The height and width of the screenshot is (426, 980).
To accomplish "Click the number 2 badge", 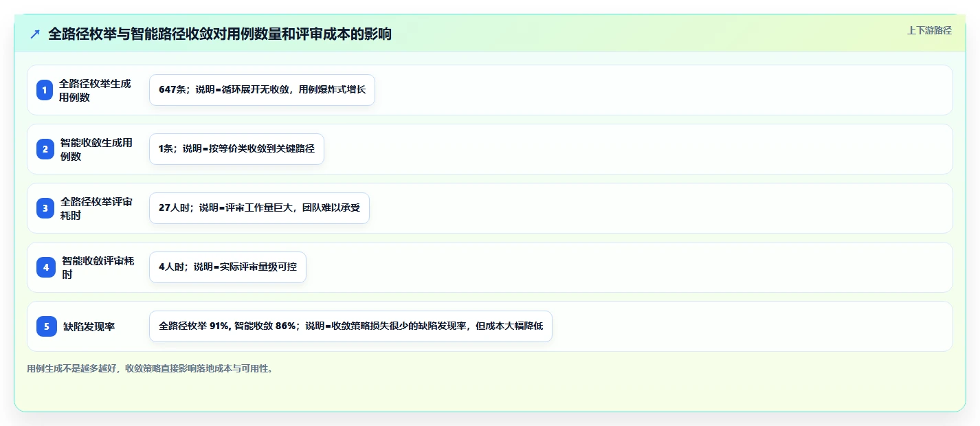I will pos(45,149).
